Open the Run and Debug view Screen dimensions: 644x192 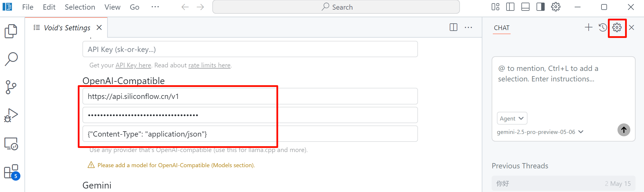11,115
